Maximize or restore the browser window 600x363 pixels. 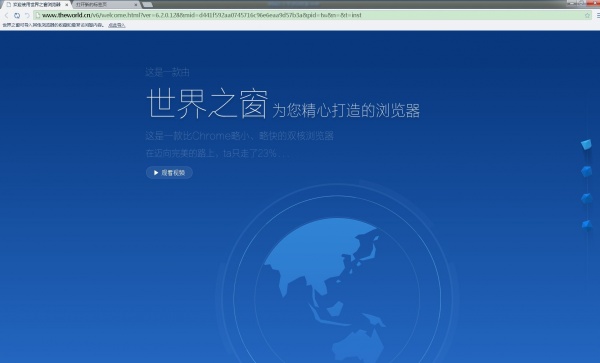[581, 3]
